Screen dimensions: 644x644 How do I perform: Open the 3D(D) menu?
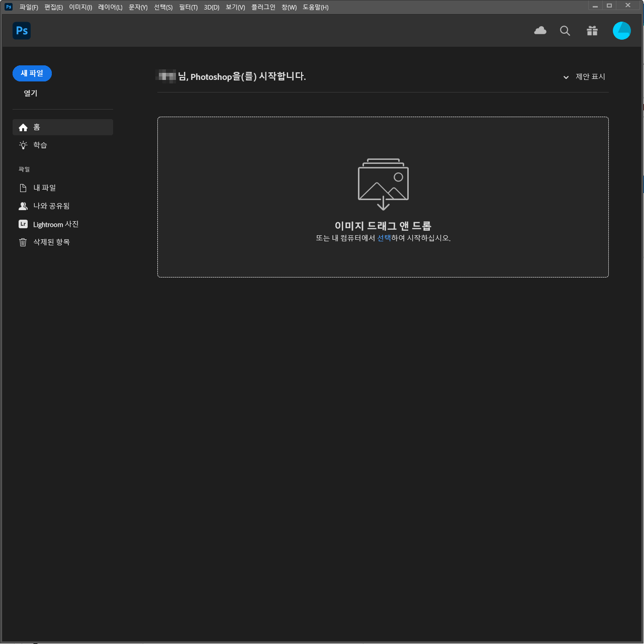click(x=212, y=7)
